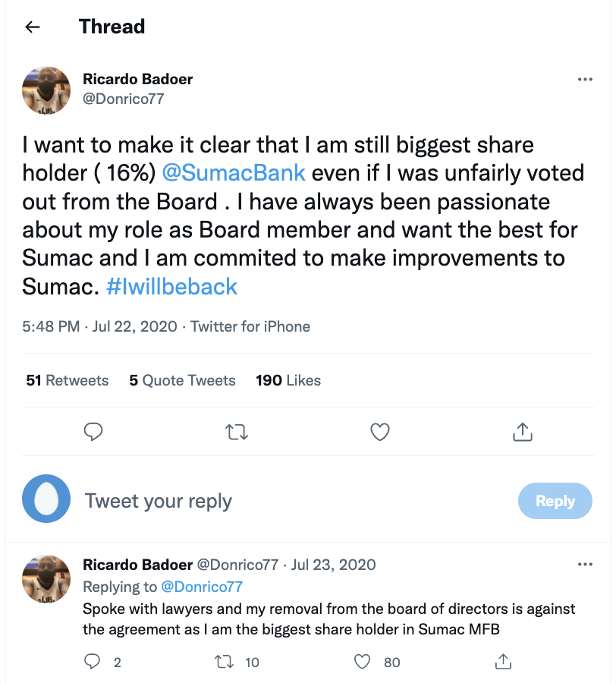Open more options on reply tweet
Image resolution: width=616 pixels, height=683 pixels.
(x=584, y=565)
